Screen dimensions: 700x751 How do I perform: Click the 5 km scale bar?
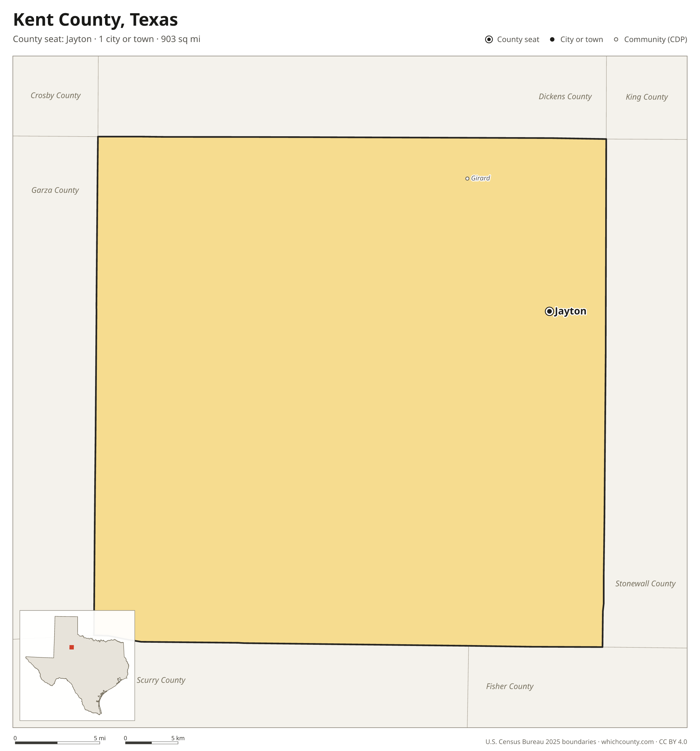coord(151,743)
